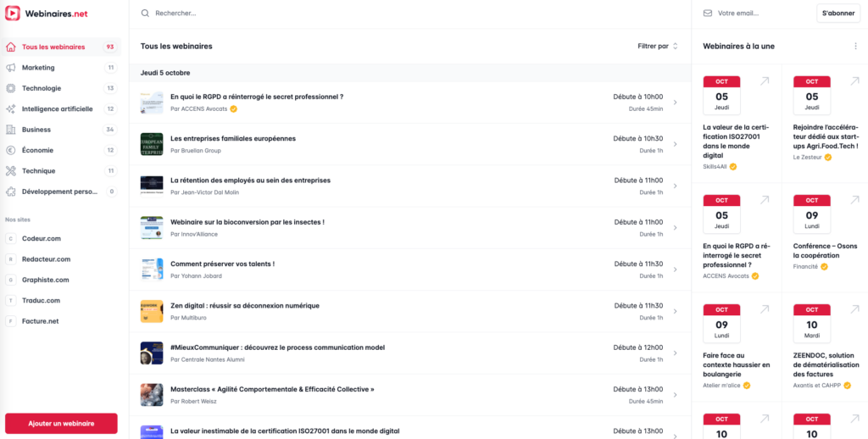Visit the Codeur.com site link

tap(42, 239)
